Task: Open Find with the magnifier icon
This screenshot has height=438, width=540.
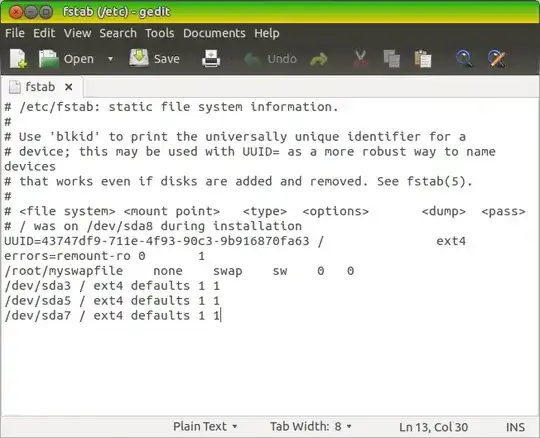Action: 464,59
